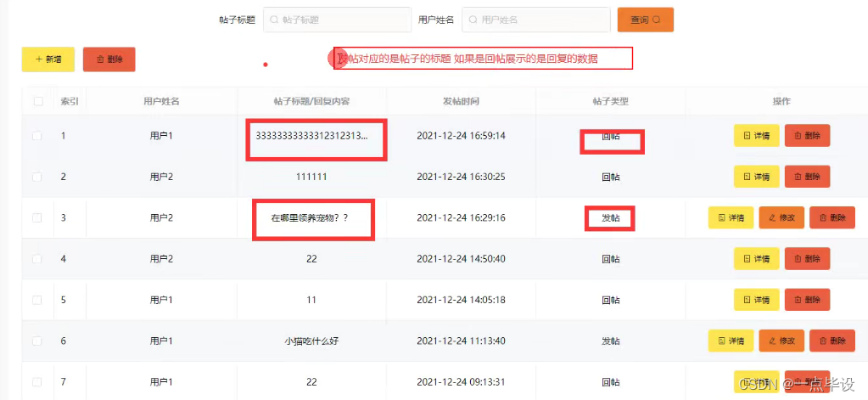Check the checkbox for row 2
This screenshot has width=868, height=400.
[37, 177]
